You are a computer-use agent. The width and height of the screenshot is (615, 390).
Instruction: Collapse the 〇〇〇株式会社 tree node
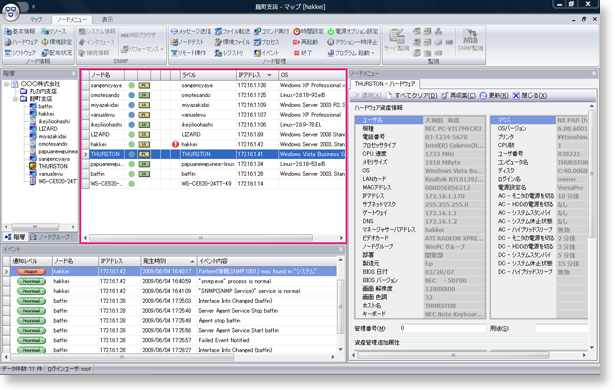tap(6, 84)
